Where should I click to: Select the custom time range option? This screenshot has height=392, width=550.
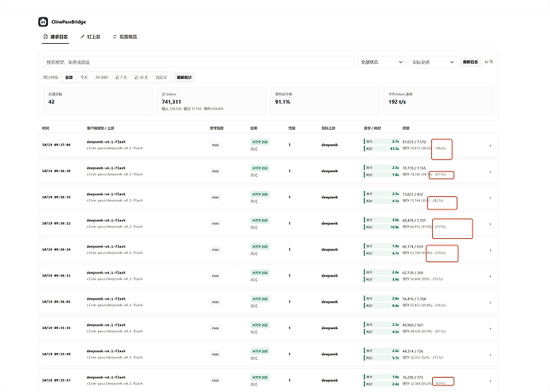[x=161, y=77]
